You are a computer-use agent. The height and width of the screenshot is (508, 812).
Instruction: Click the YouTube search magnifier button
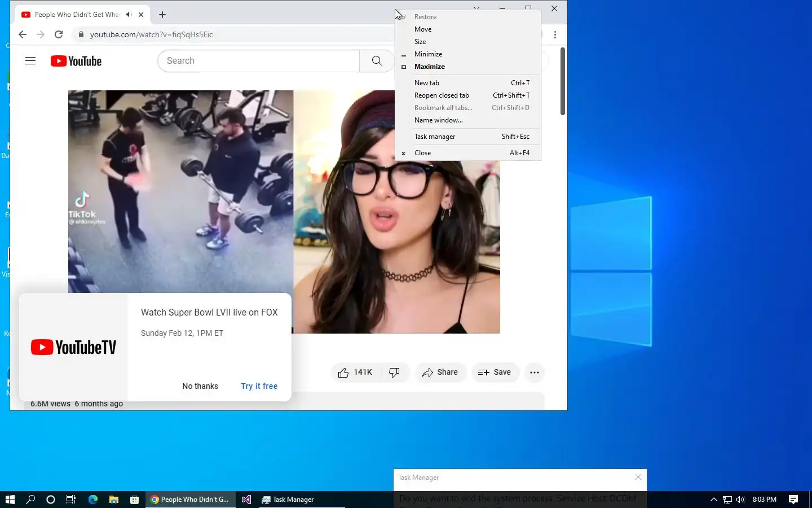coord(377,61)
